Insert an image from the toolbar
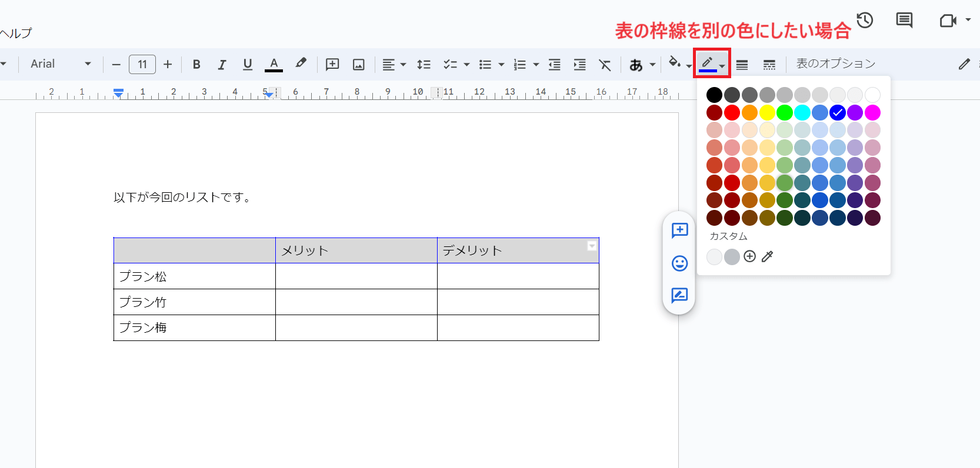 tap(359, 64)
